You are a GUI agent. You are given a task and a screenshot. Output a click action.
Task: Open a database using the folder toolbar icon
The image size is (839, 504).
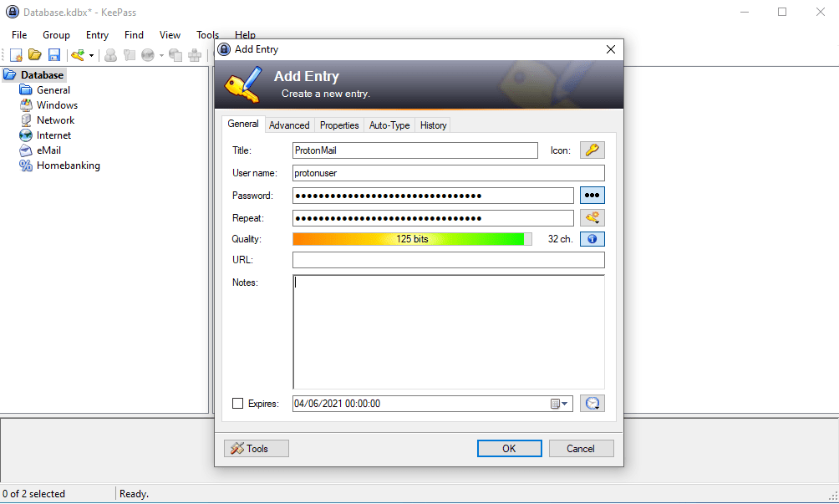pyautogui.click(x=33, y=54)
